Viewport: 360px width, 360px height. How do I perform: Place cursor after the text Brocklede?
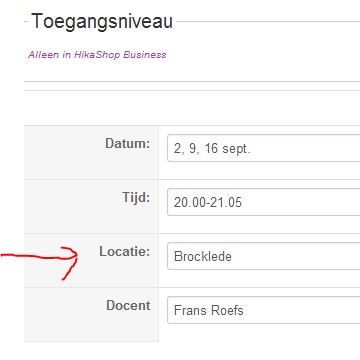pyautogui.click(x=232, y=256)
